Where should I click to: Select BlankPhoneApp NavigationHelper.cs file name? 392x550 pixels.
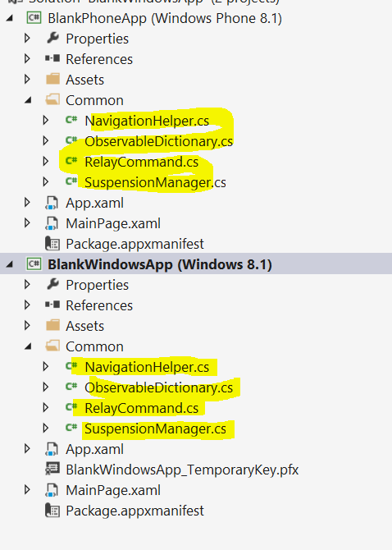[147, 121]
